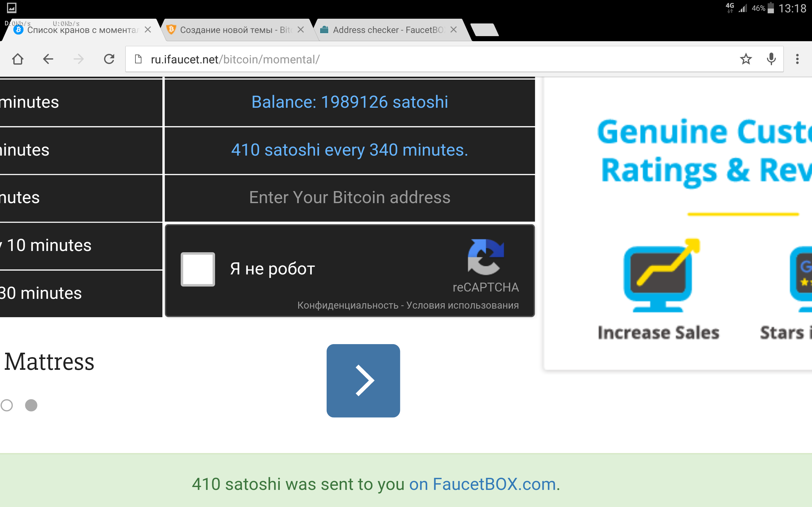The image size is (812, 507).
Task: Go back using the back arrow
Action: tap(48, 59)
